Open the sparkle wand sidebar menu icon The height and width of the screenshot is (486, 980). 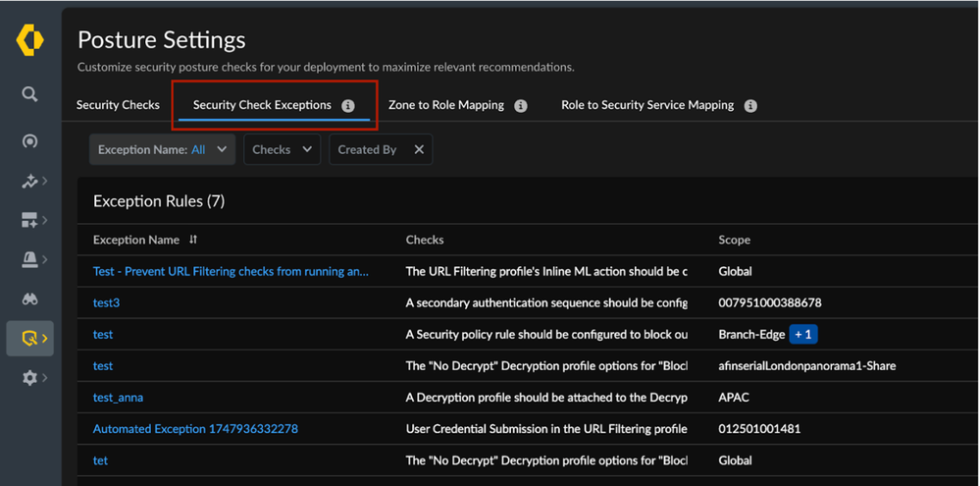(30, 181)
